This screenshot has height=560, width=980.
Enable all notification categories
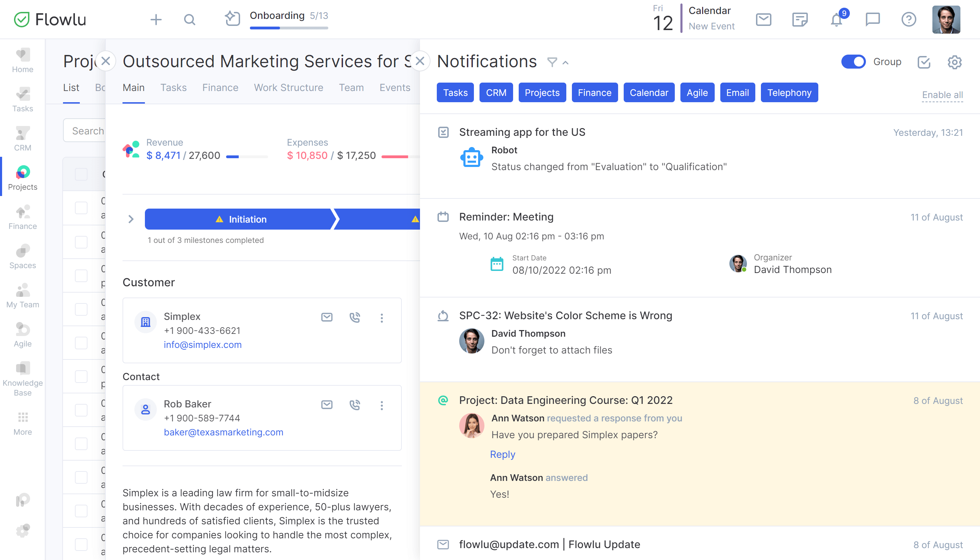942,93
